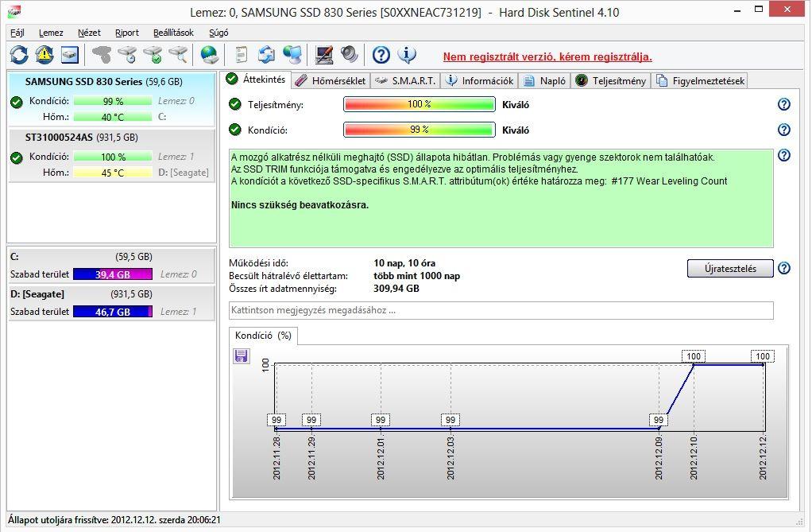Screen dimensions: 812x532
Task: Click green check icon of ST31000524AS entry
Action: 17,157
